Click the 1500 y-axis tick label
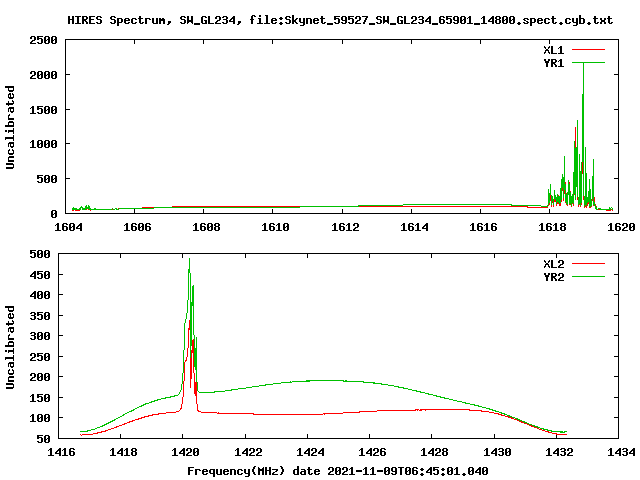 pos(43,109)
